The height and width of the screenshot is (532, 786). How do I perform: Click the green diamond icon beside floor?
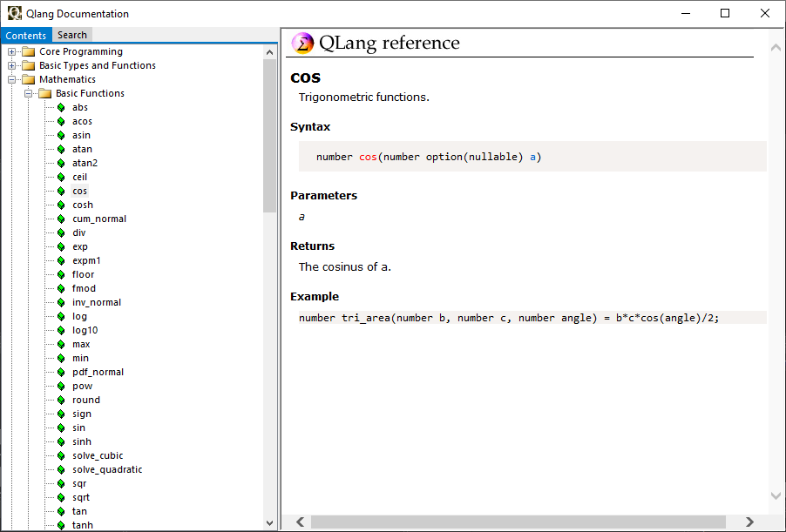coord(61,274)
